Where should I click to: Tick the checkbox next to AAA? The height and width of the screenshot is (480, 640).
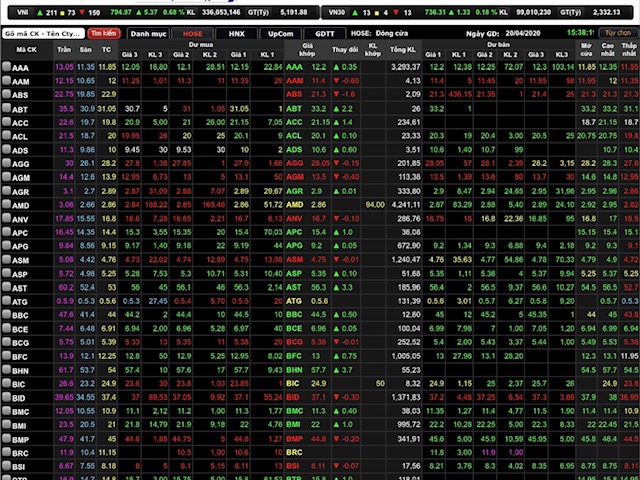(x=6, y=67)
